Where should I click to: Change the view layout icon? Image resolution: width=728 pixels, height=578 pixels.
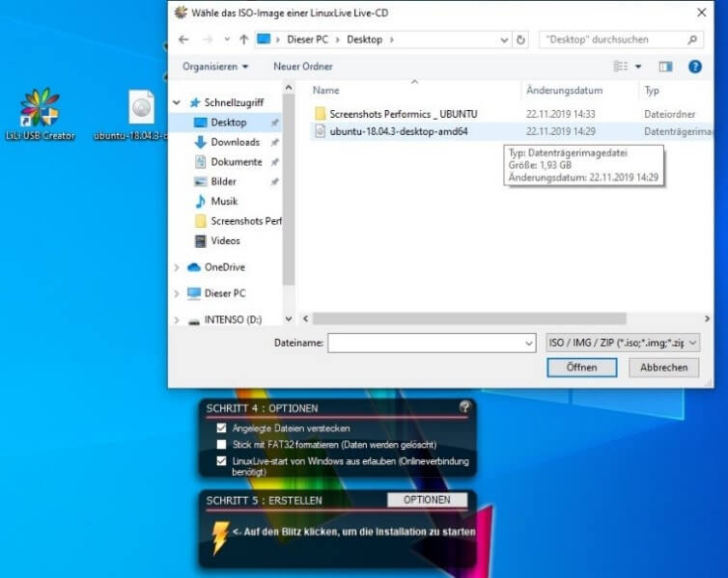click(620, 67)
